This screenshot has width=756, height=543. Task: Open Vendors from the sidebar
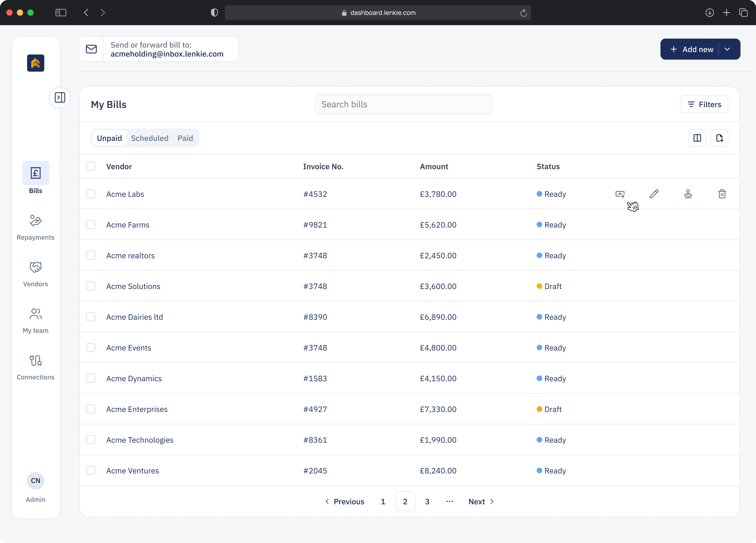[x=36, y=274]
